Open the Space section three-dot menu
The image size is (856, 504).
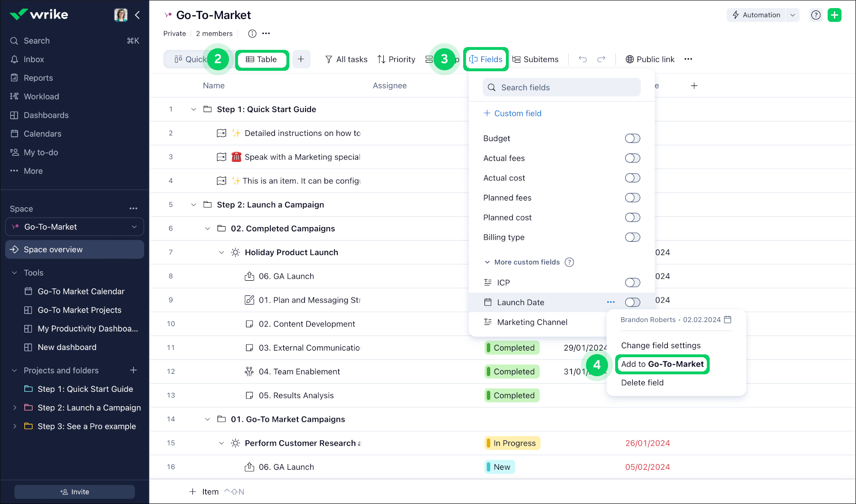coord(133,209)
